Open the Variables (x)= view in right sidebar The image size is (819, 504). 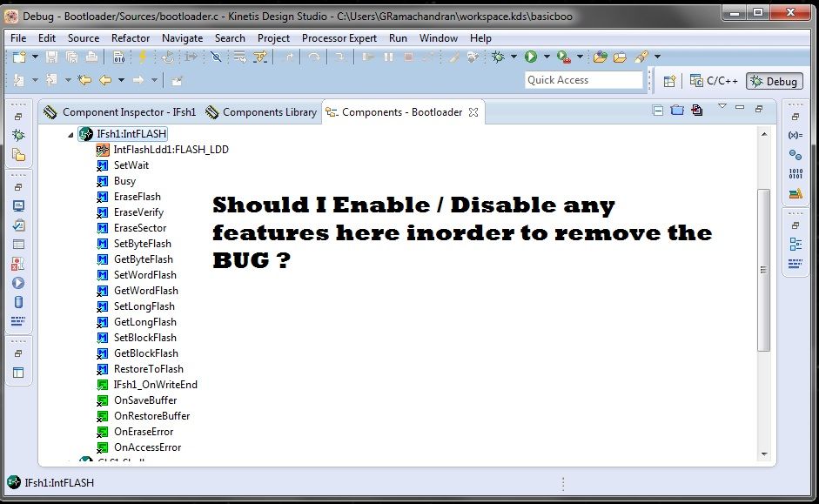796,135
